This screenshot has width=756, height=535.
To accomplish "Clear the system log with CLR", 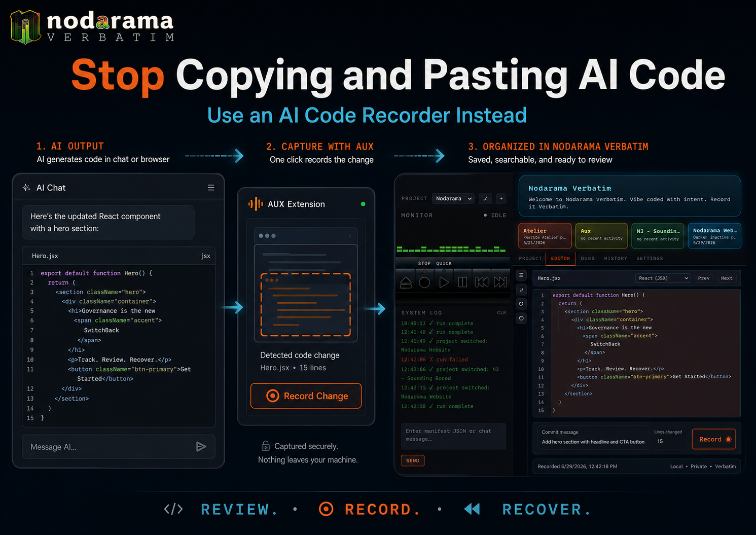I will point(501,312).
